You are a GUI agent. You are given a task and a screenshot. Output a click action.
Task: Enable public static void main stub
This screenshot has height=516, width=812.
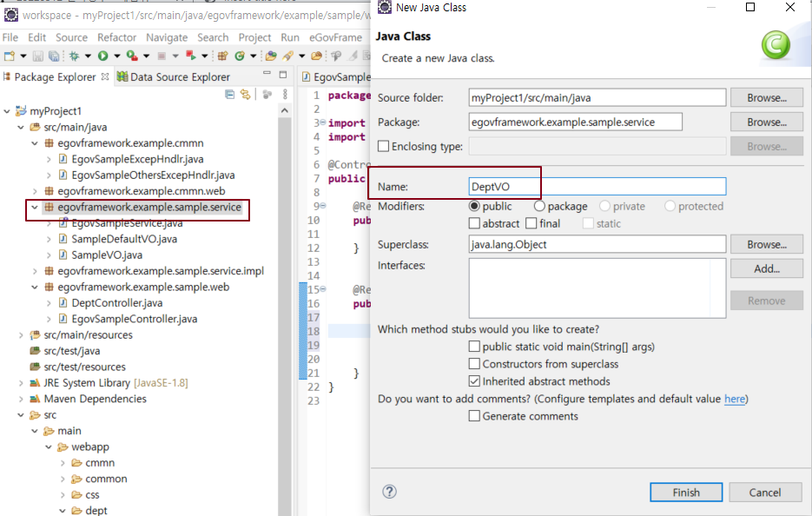point(474,346)
